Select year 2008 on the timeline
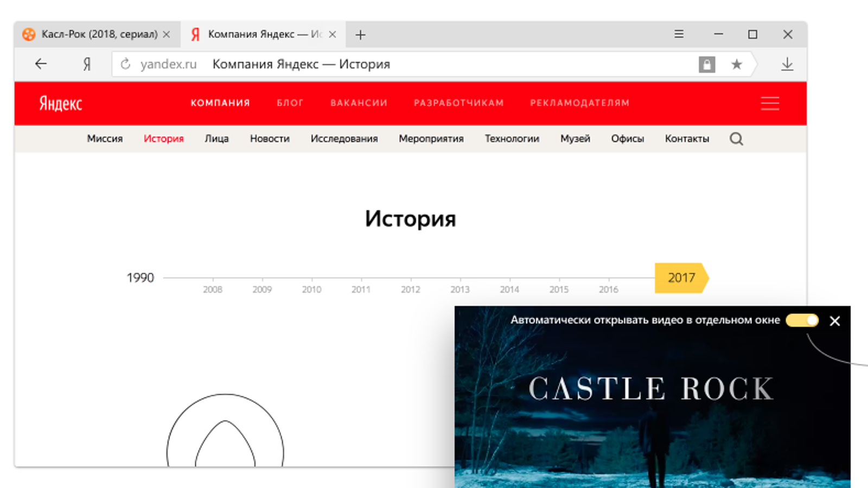This screenshot has width=868, height=488. (213, 290)
